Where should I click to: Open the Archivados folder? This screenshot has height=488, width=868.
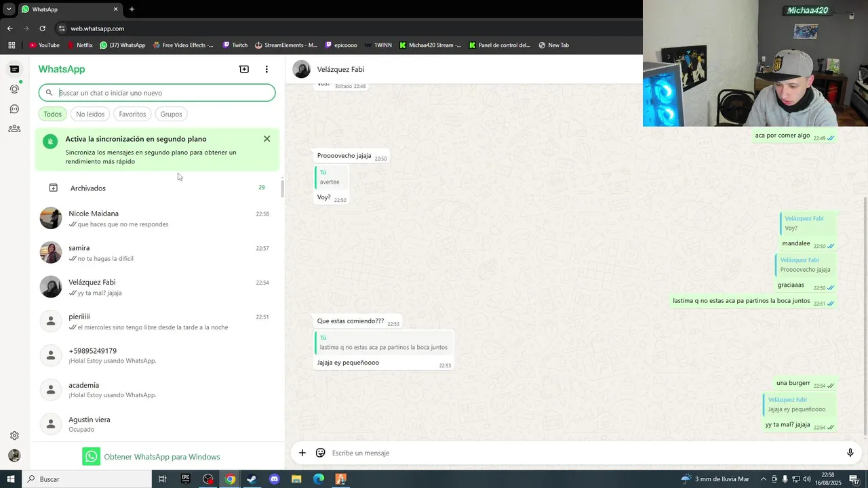coord(157,188)
